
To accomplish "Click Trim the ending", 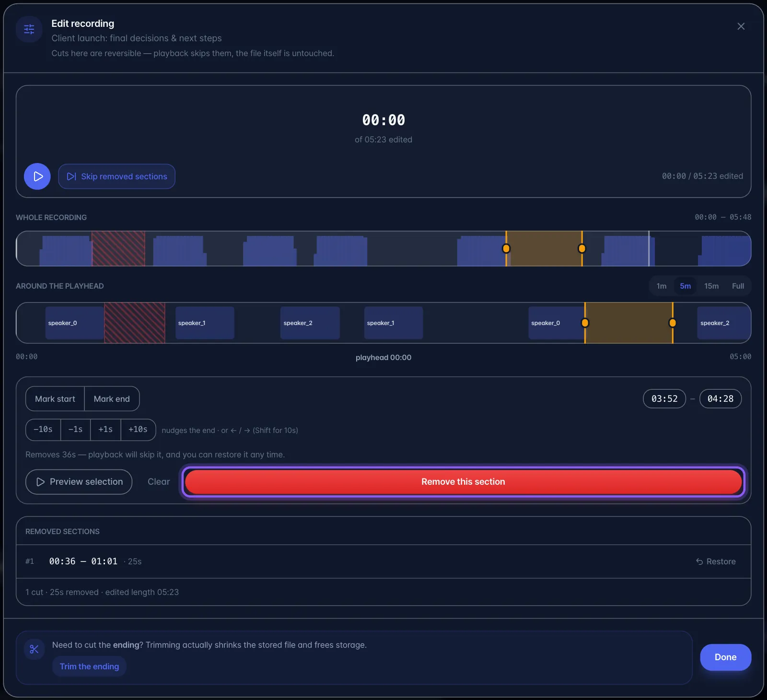I will [89, 666].
